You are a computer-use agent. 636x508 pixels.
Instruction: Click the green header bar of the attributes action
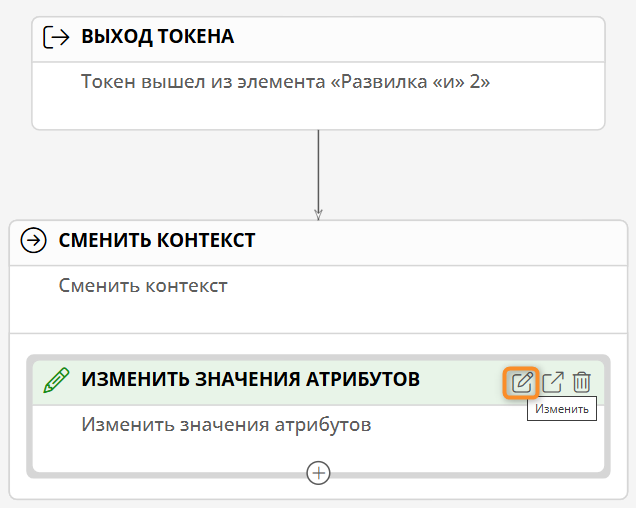(x=460, y=380)
